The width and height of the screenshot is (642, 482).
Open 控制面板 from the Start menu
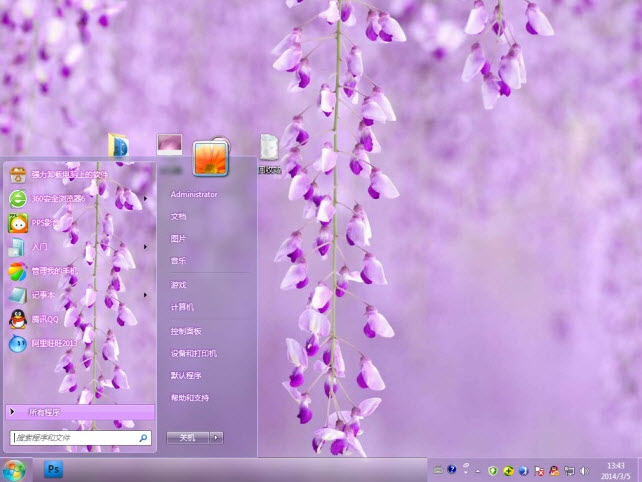click(x=186, y=331)
